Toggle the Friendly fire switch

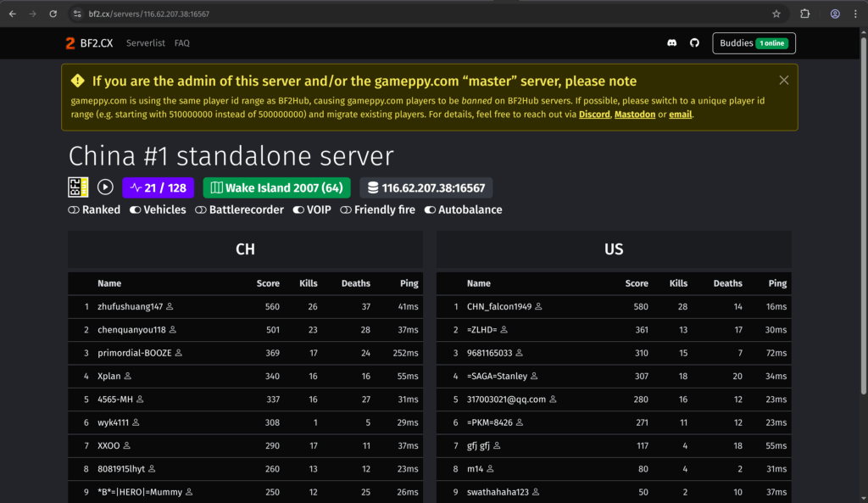pos(346,210)
